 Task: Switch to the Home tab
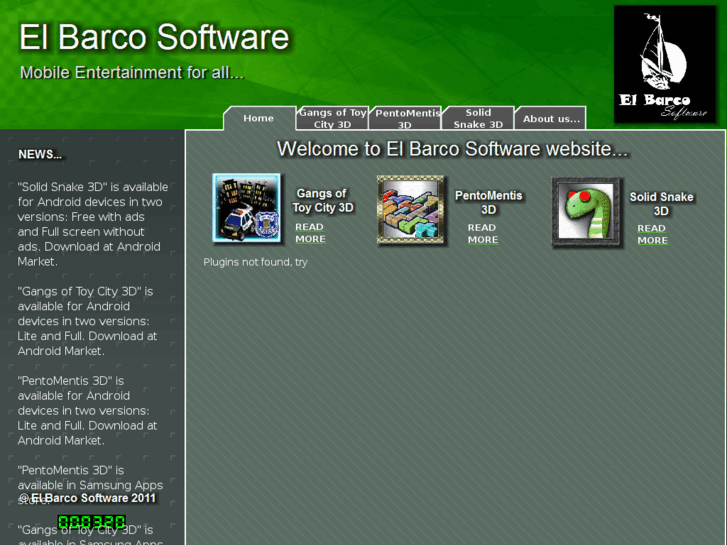click(259, 118)
